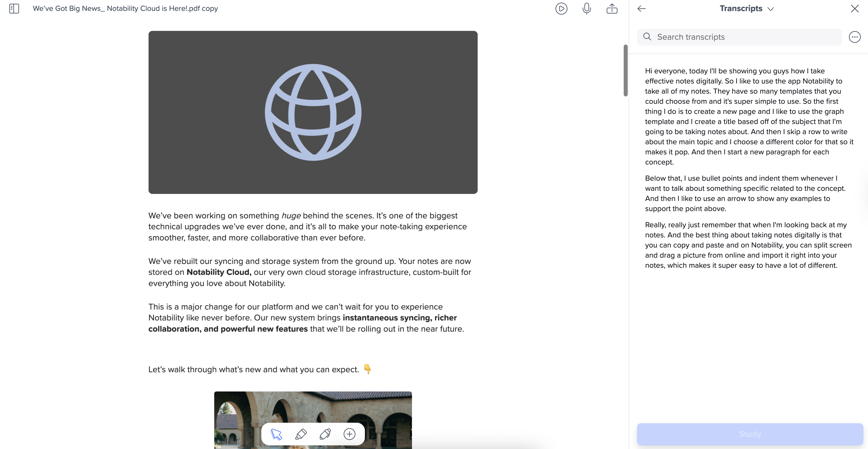This screenshot has height=449, width=868.
Task: Click the 'Below that' transcript paragraph
Action: pos(745,193)
